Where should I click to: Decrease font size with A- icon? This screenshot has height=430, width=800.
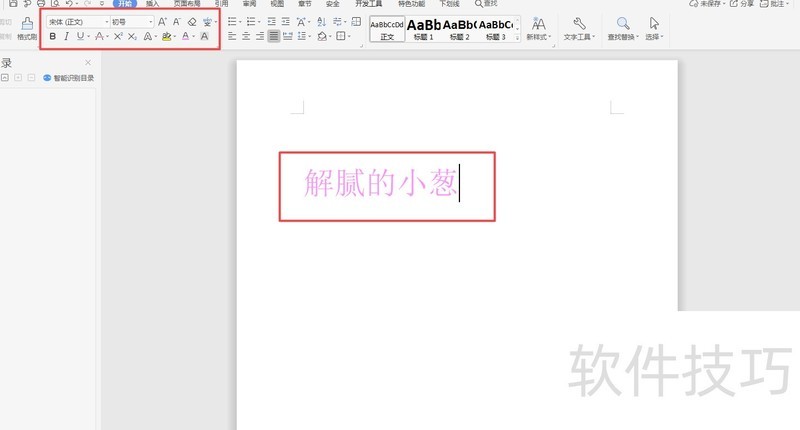coord(177,22)
